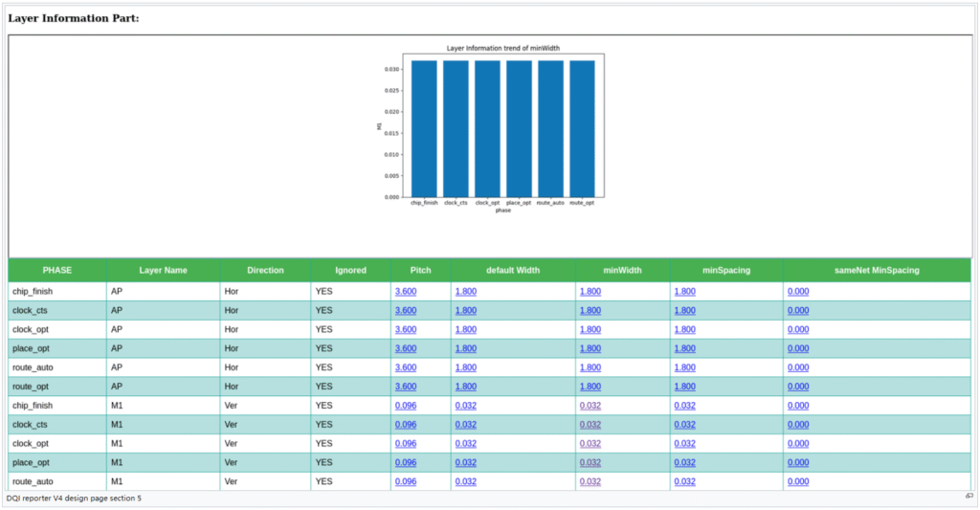The width and height of the screenshot is (980, 510).
Task: Follow minWidth 1.800 link in clock_opt AP row
Action: pyautogui.click(x=590, y=329)
